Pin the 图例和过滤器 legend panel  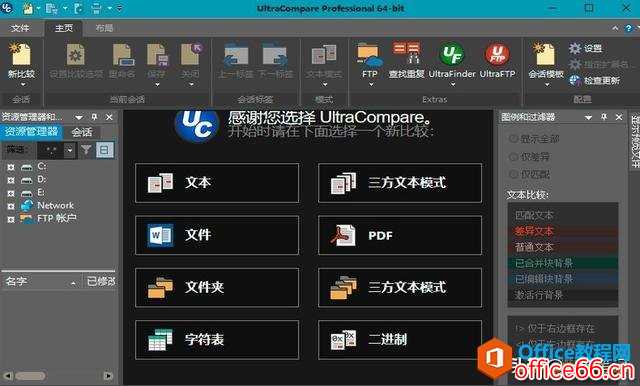click(604, 117)
